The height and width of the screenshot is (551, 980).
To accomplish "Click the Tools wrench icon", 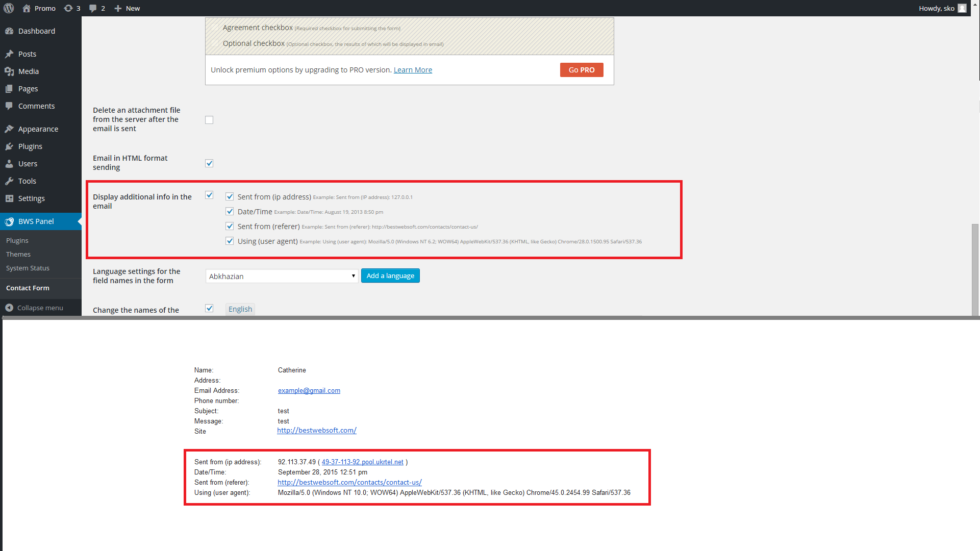I will 9,181.
